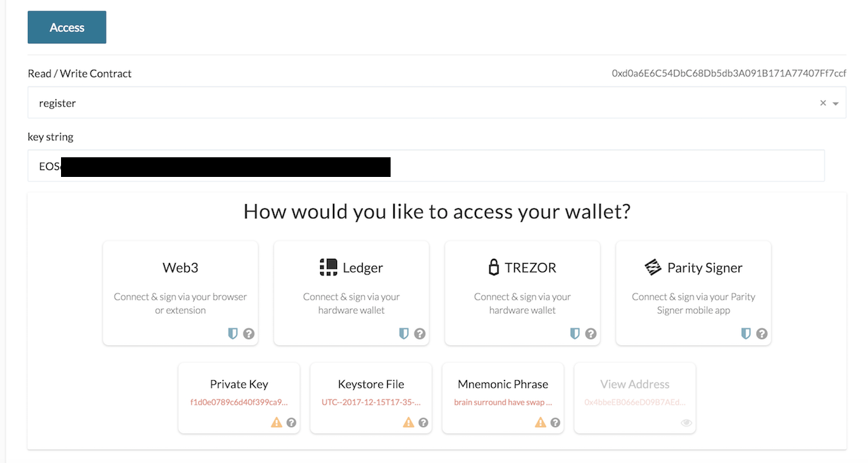Clear the register selection with the x

823,103
